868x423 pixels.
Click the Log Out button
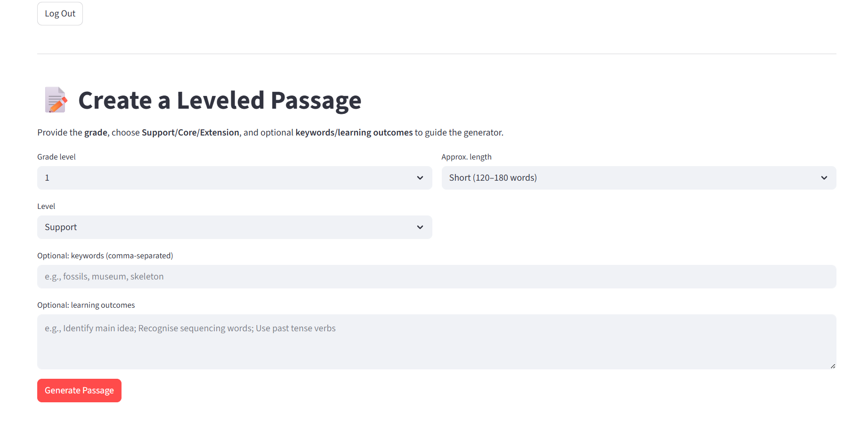point(60,13)
